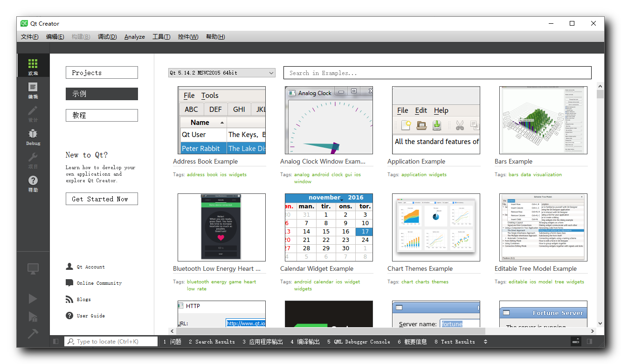Open the 调试(D) menu
Screen dimensions: 621x364
tap(107, 37)
